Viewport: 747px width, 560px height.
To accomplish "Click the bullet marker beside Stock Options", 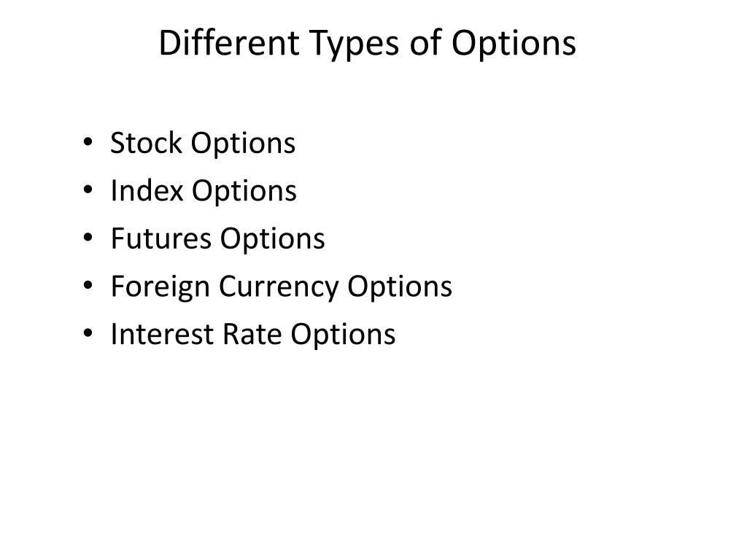I will [x=88, y=142].
